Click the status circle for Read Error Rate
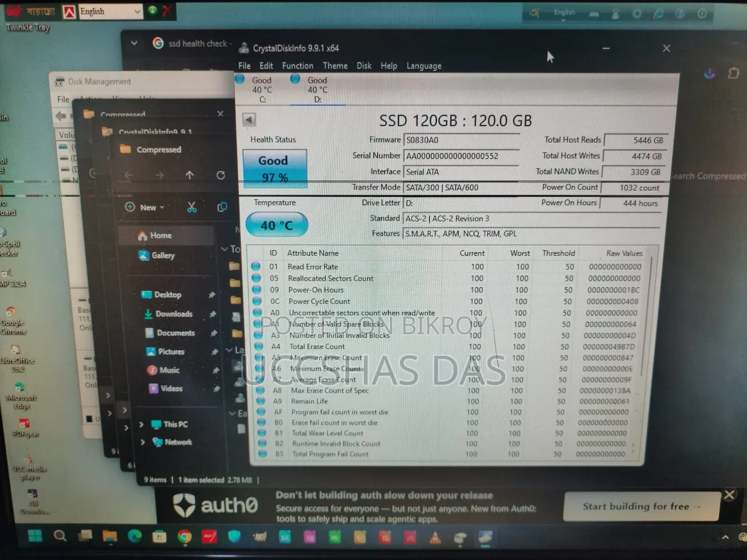 [255, 266]
